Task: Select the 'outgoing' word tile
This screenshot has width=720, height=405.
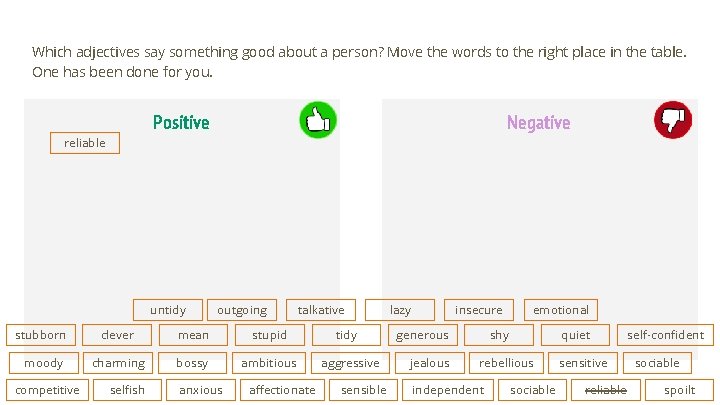Action: pyautogui.click(x=242, y=310)
